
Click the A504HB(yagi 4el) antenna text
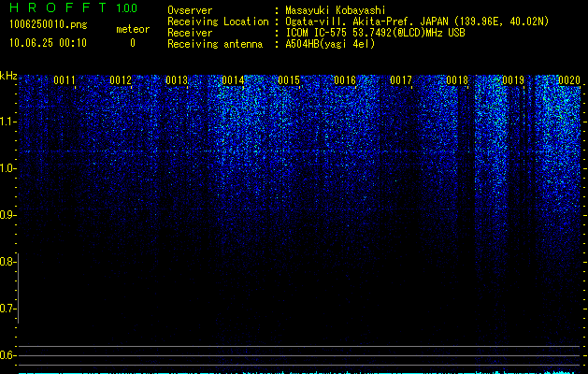coord(330,44)
